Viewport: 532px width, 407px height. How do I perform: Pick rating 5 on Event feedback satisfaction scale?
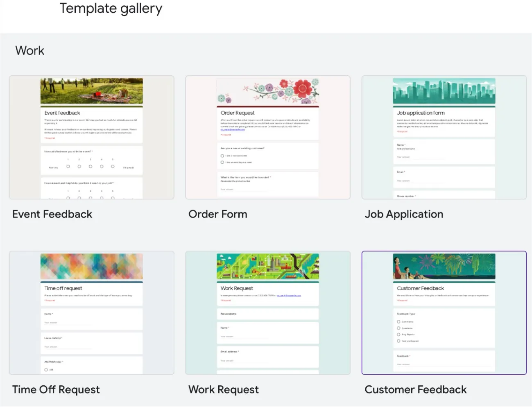(113, 166)
